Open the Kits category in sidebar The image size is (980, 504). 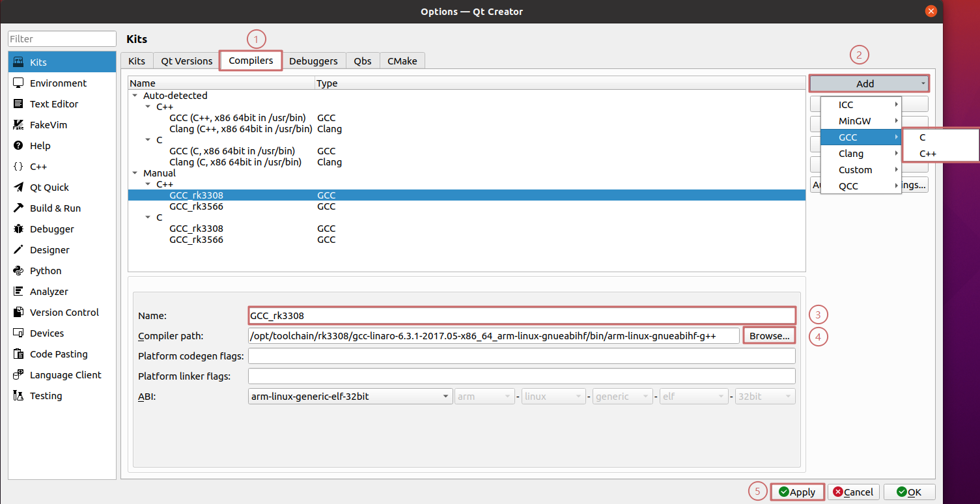tap(38, 63)
